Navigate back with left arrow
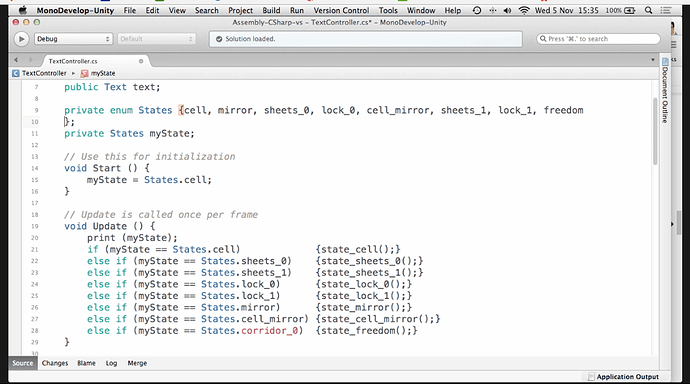The image size is (690, 384). [x=16, y=60]
